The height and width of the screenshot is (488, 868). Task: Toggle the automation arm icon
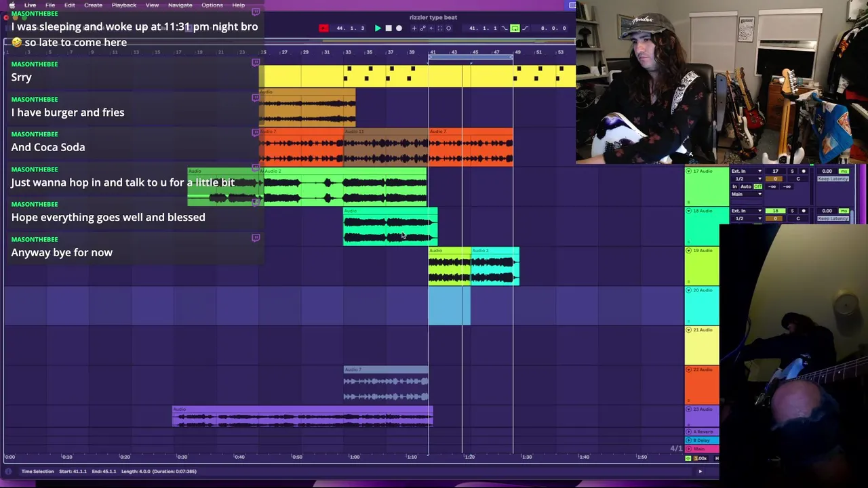[x=423, y=28]
